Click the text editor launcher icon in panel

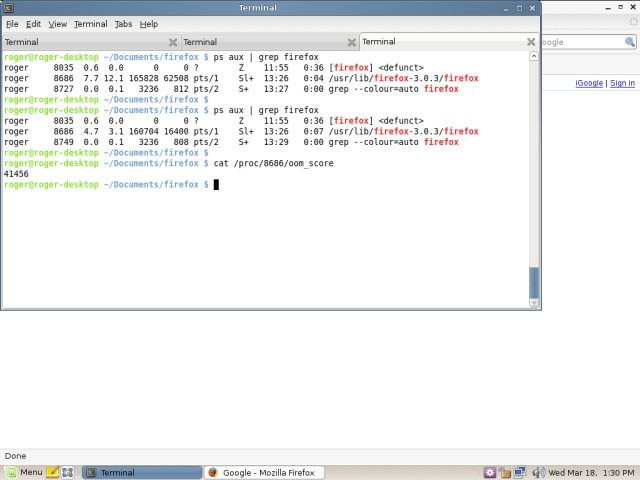point(53,472)
